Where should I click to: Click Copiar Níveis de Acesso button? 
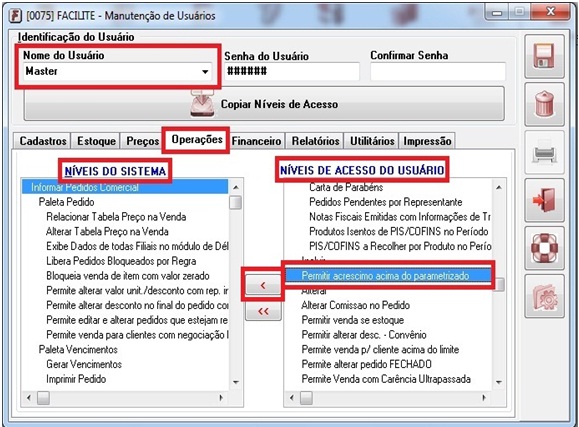click(x=264, y=104)
